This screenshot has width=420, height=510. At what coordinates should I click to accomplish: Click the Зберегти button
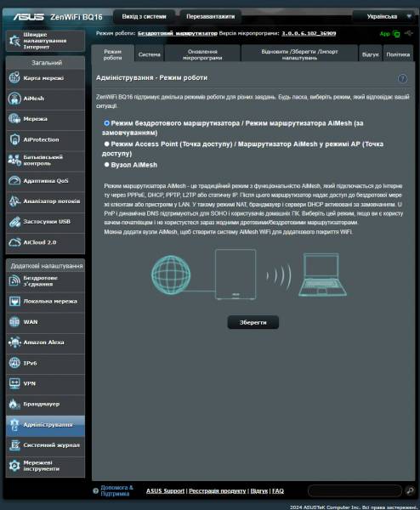[x=253, y=322]
